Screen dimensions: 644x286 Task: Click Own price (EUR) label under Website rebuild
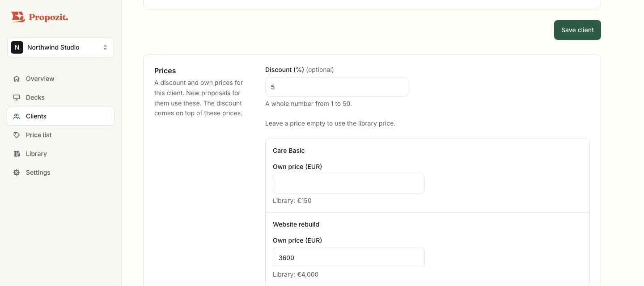coord(297,240)
